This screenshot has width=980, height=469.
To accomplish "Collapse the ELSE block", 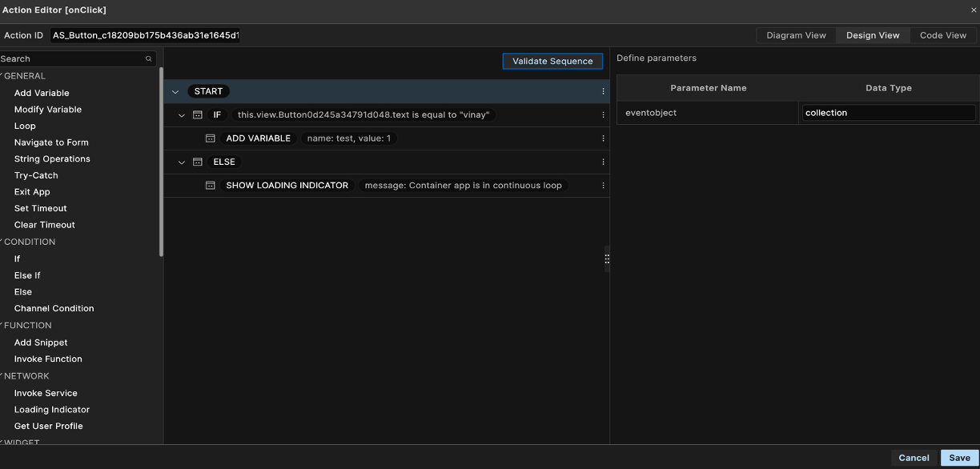I will pos(182,162).
